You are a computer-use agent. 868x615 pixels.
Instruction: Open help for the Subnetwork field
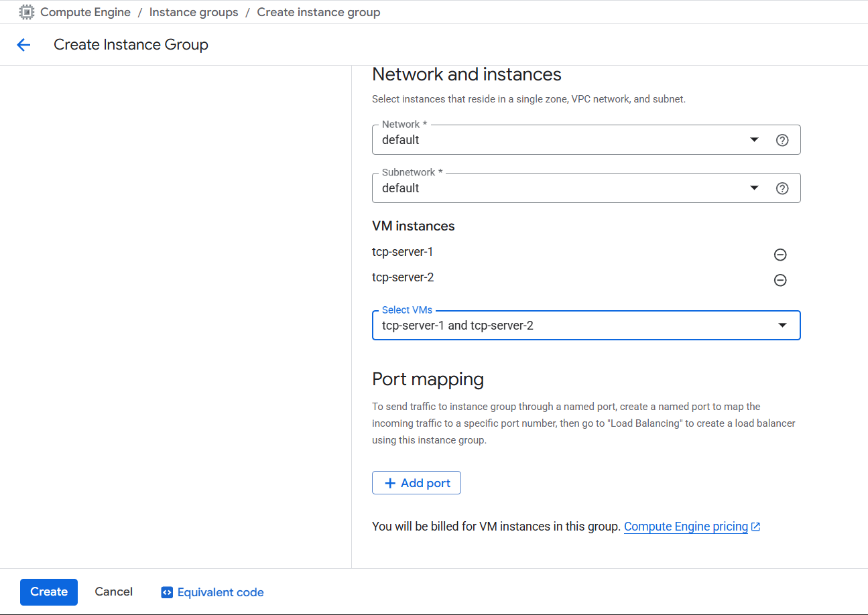pos(782,188)
